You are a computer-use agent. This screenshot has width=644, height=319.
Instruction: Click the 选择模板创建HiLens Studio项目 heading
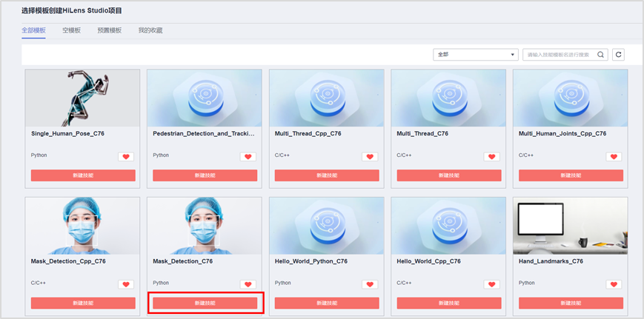(72, 10)
